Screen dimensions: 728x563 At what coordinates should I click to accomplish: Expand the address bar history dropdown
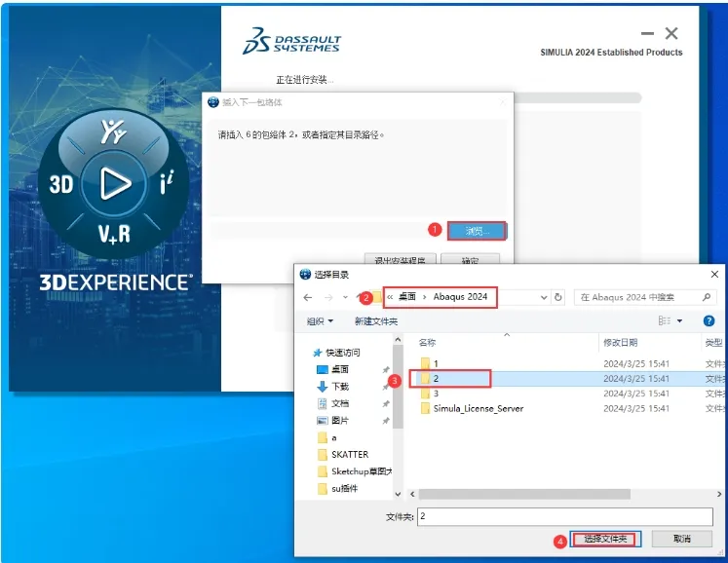[544, 297]
